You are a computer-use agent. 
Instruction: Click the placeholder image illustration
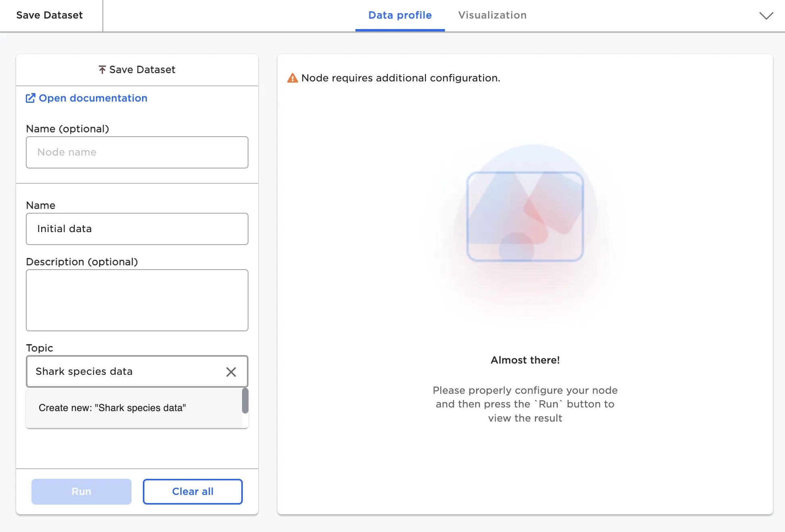pos(525,216)
